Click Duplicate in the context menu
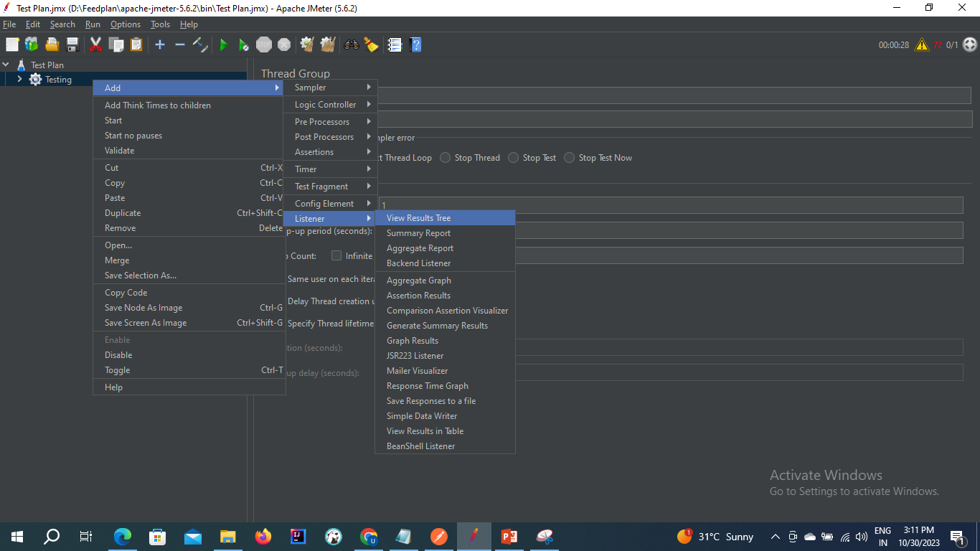Image resolution: width=980 pixels, height=551 pixels. point(189,213)
